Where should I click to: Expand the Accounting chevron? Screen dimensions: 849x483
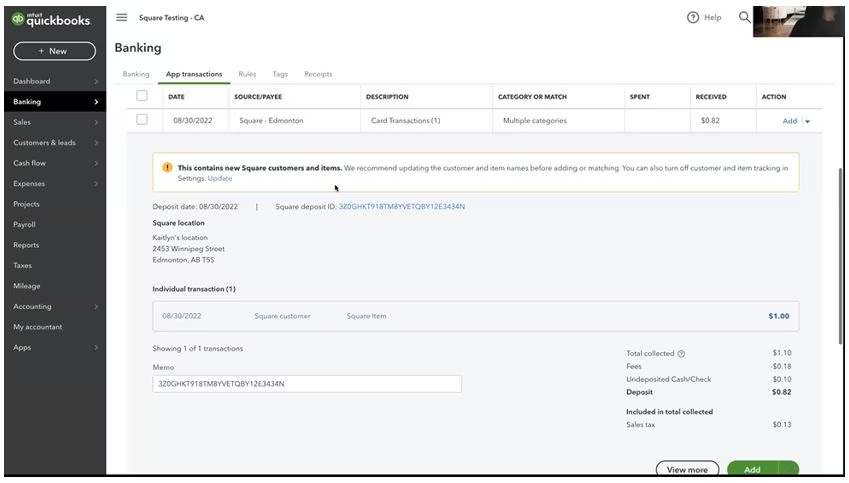point(96,306)
